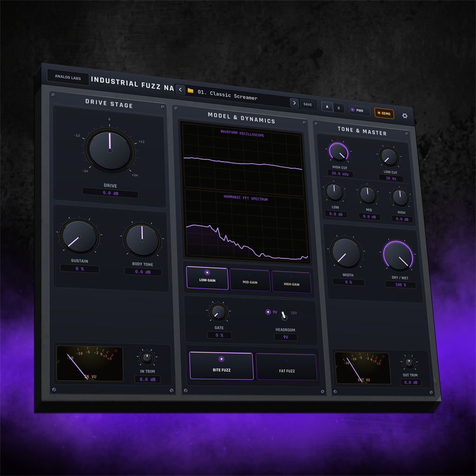Click the waveform oscilloscope display

[x=243, y=159]
